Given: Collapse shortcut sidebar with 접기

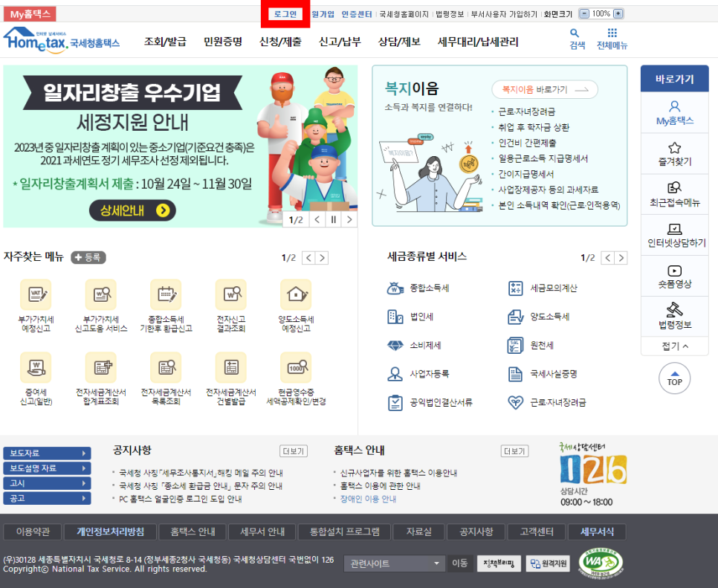Looking at the screenshot, I should point(674,346).
